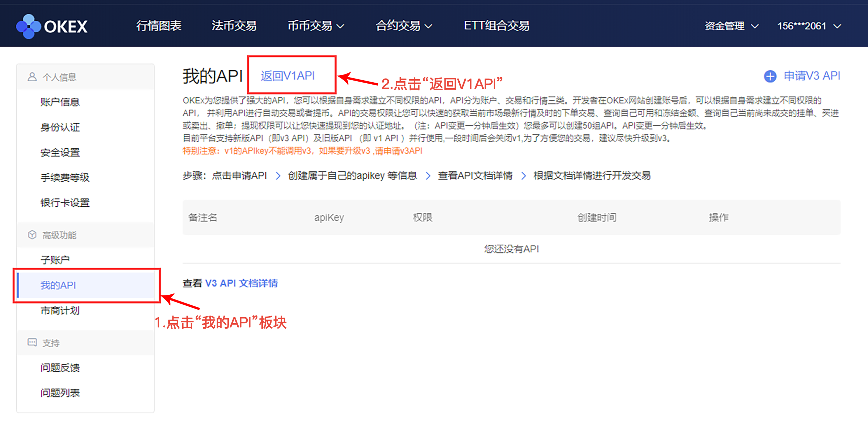This screenshot has width=868, height=430.
Task: Click the 权限 column header
Action: click(422, 218)
